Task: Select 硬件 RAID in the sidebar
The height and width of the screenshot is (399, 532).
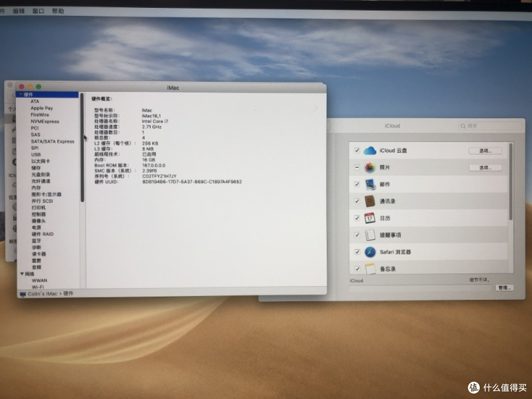Action: click(x=42, y=234)
